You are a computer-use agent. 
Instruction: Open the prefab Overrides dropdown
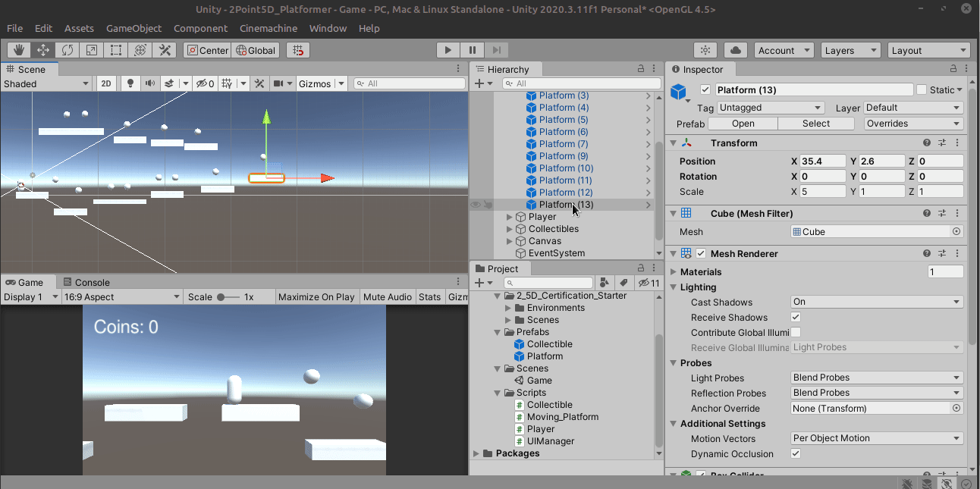click(914, 124)
